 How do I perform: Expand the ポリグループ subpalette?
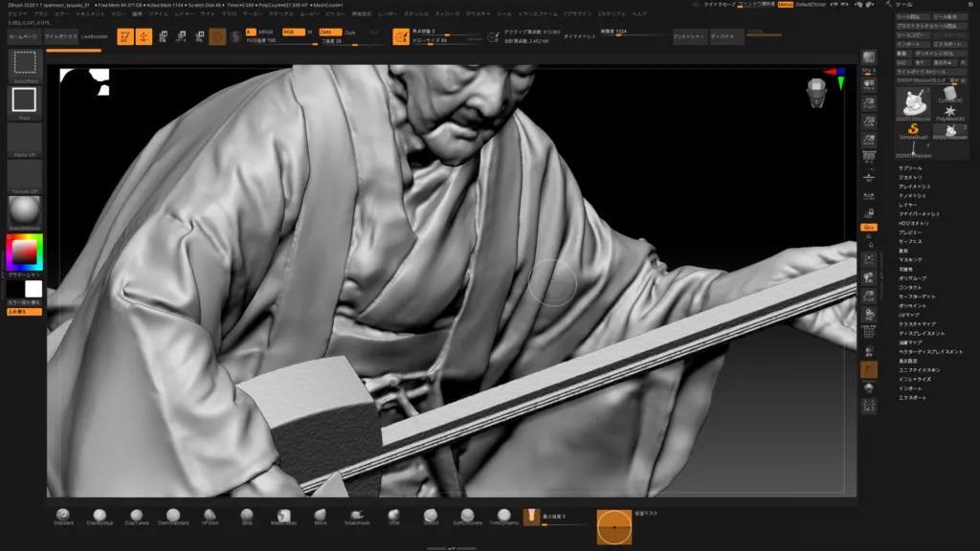click(x=912, y=278)
